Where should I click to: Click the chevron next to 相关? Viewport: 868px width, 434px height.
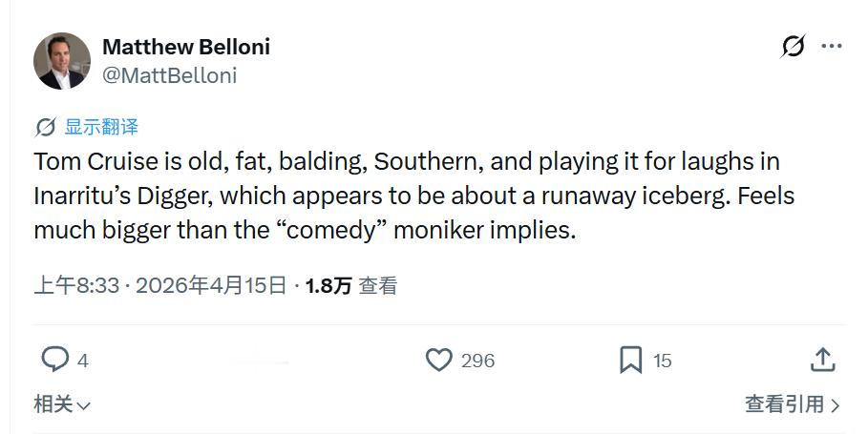[84, 405]
